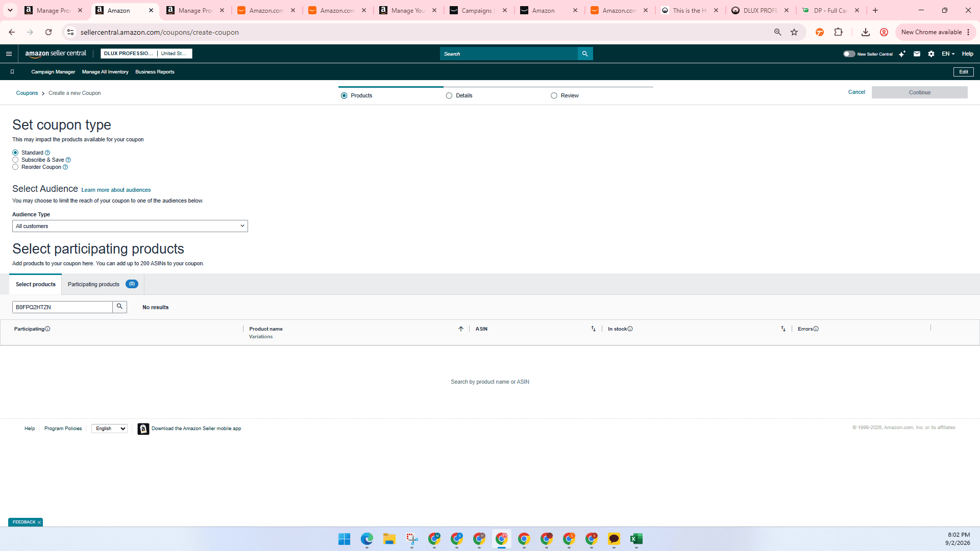Click Download the Amazon Seller mobile app
The height and width of the screenshot is (551, 980).
(196, 429)
